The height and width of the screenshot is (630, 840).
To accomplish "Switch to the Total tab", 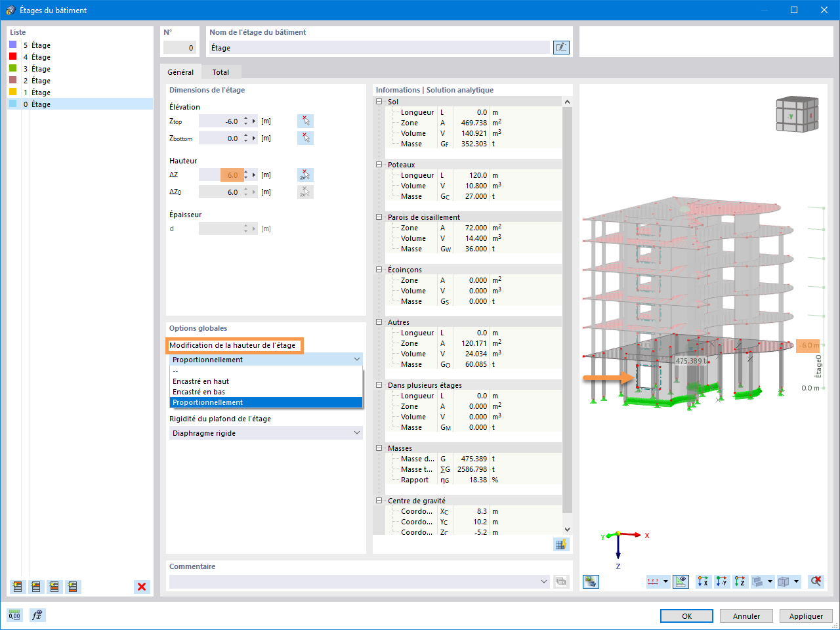I will point(221,72).
